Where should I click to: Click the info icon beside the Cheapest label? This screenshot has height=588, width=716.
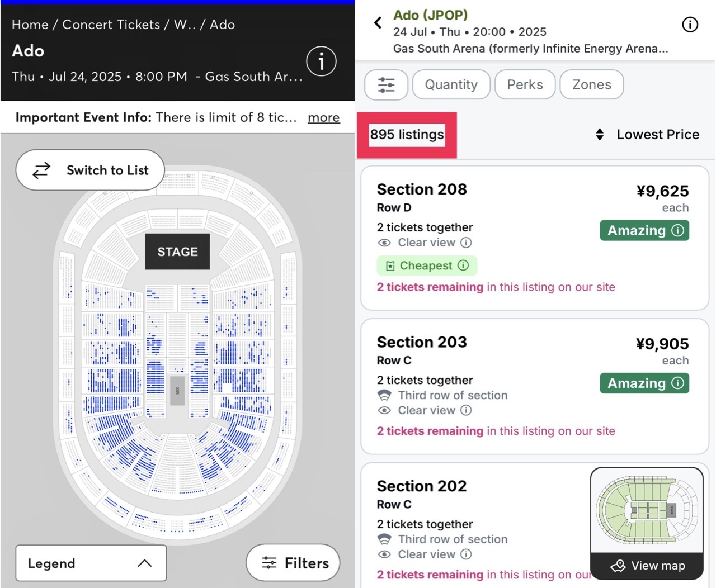tap(463, 265)
